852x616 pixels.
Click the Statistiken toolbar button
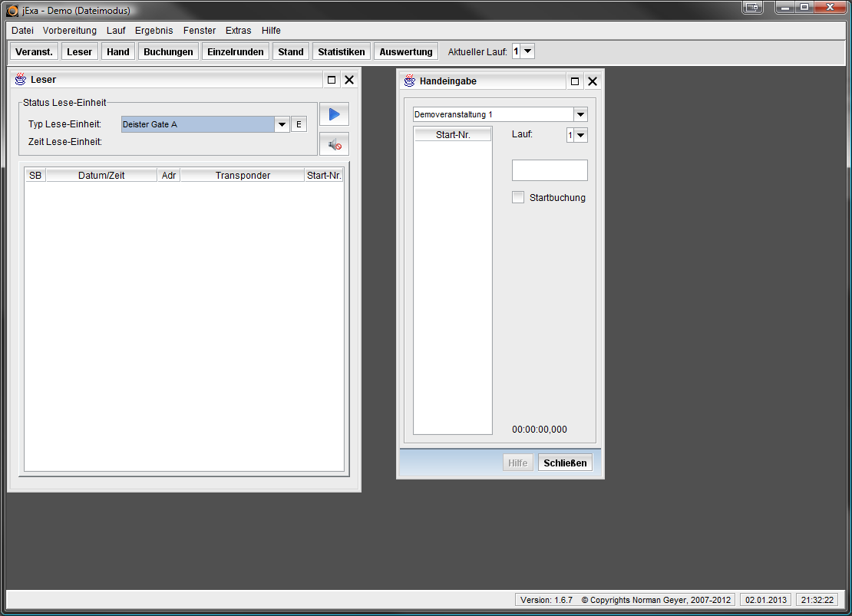click(342, 52)
